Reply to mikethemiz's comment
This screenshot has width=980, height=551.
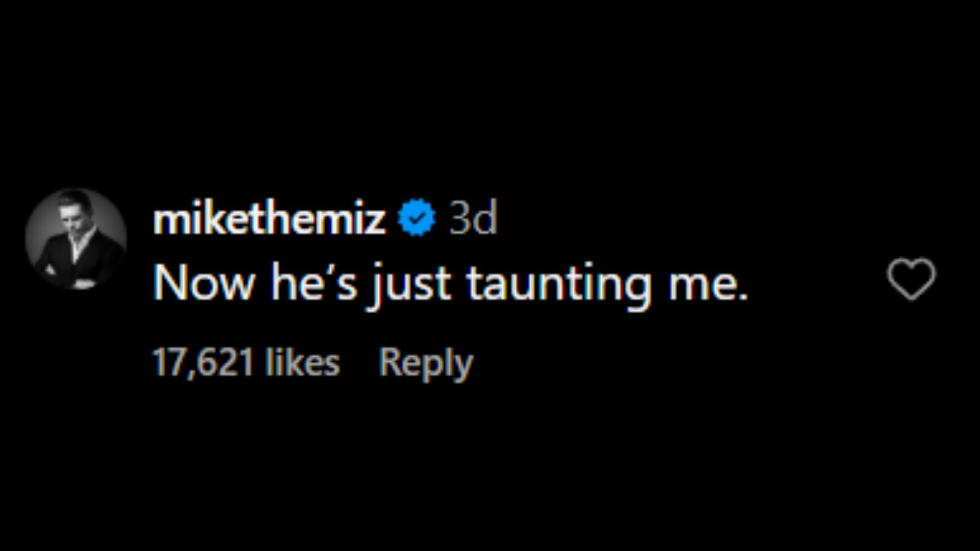[426, 363]
